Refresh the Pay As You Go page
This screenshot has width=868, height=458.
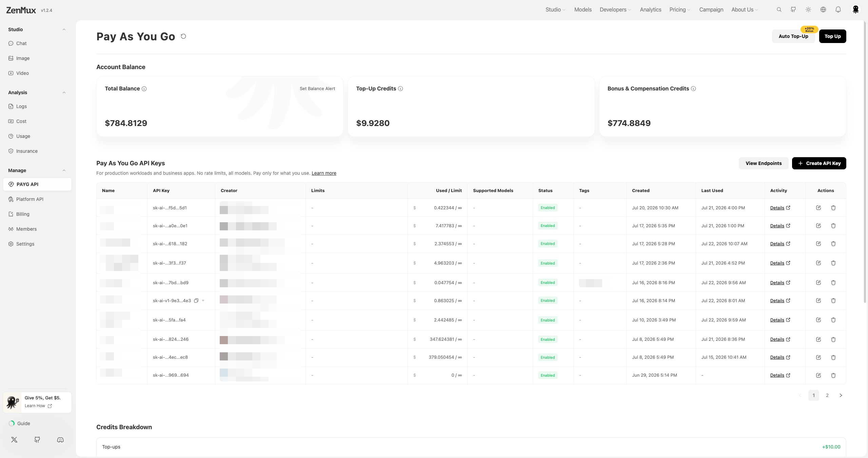point(183,36)
